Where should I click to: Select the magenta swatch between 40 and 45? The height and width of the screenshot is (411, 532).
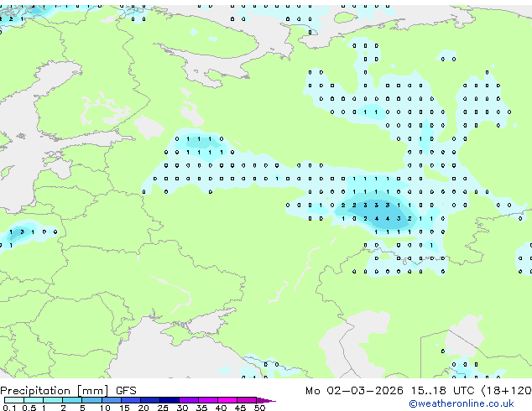tap(227, 400)
